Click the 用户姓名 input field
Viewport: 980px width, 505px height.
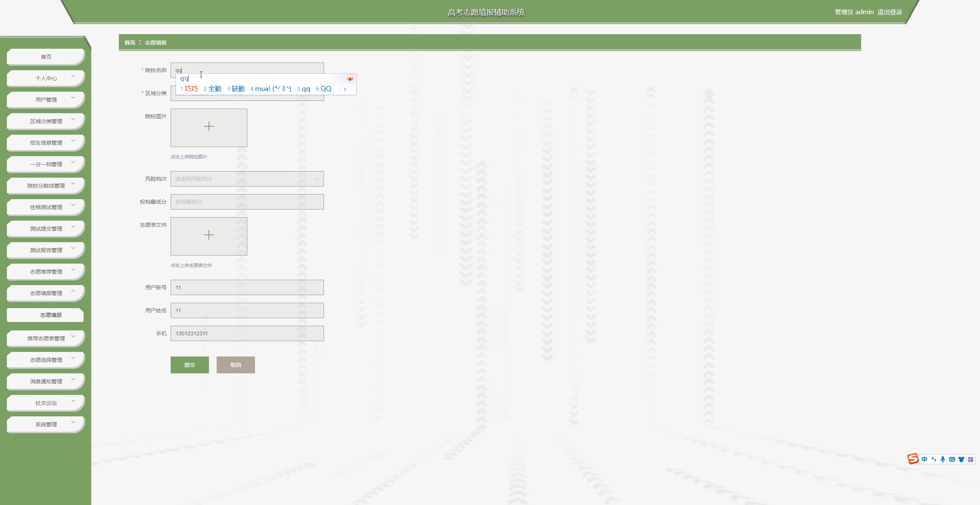(x=247, y=310)
